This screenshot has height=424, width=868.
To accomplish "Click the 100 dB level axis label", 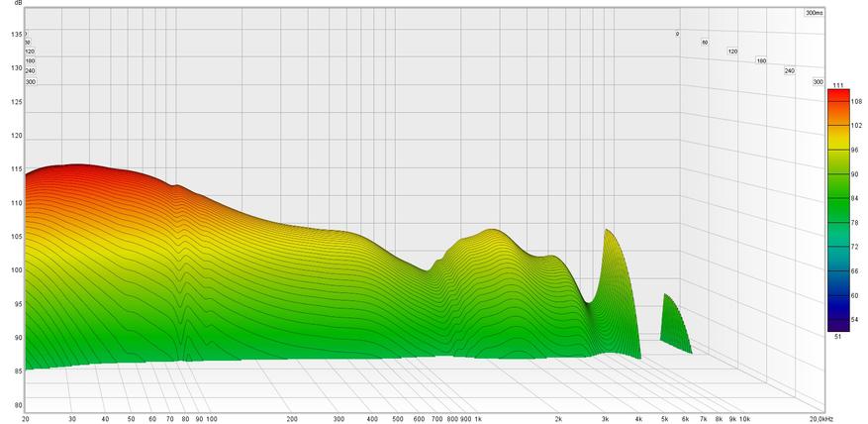I will coord(16,270).
